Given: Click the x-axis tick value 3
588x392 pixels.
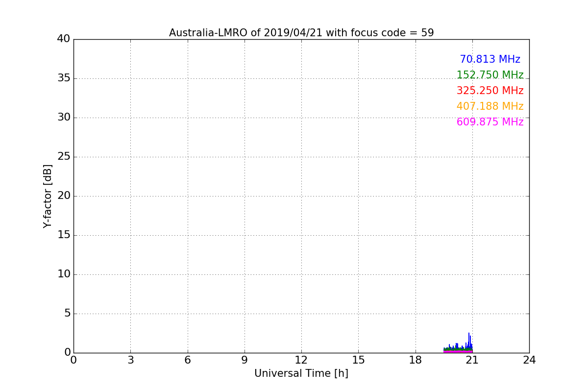Looking at the screenshot, I should coord(130,360).
